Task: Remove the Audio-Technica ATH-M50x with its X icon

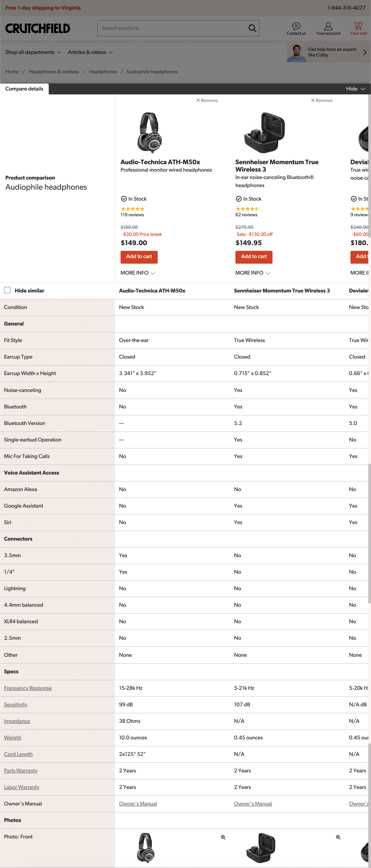Action: 198,100
